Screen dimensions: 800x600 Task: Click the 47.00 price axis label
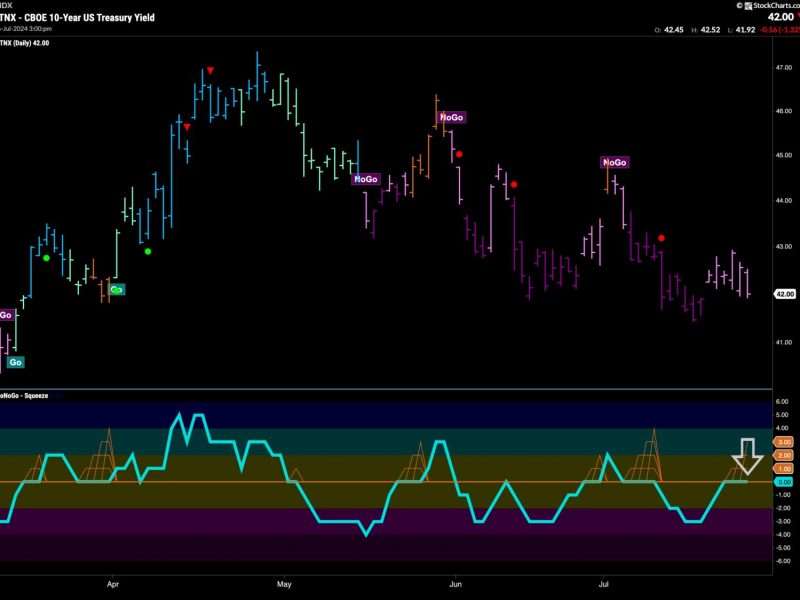784,67
